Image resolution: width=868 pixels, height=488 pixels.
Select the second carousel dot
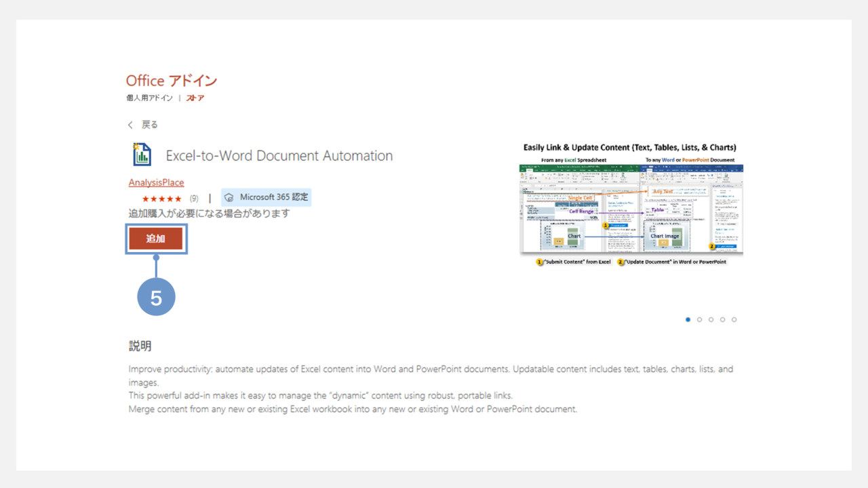(700, 319)
